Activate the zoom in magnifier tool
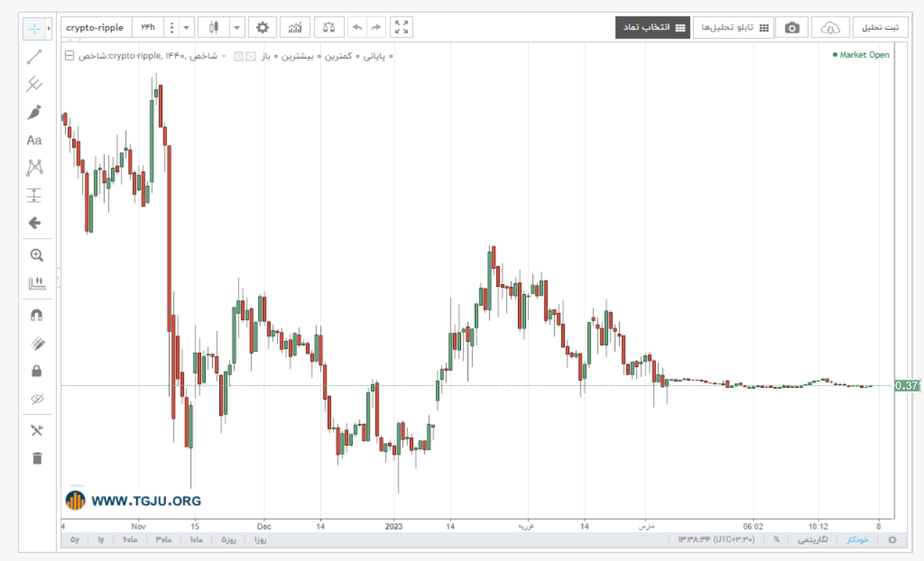The width and height of the screenshot is (924, 561). 36,255
